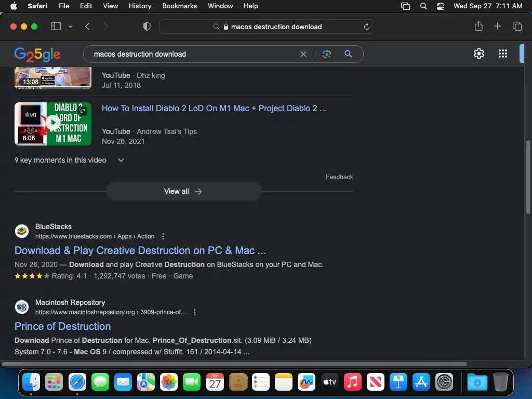Open Macintosh Repository result options menu
The image size is (532, 399).
(x=195, y=312)
